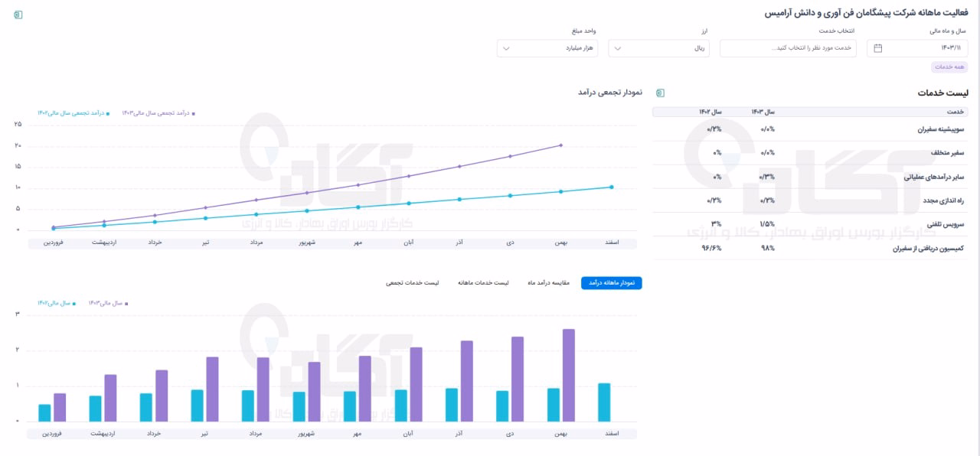Switch to the لیست خدمات ماهانه tab
This screenshot has height=456, width=980.
point(483,283)
